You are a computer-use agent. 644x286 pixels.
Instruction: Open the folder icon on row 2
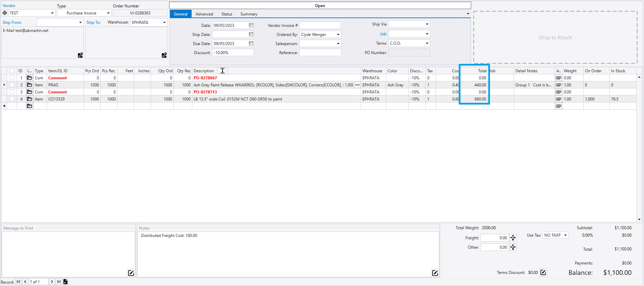click(30, 85)
